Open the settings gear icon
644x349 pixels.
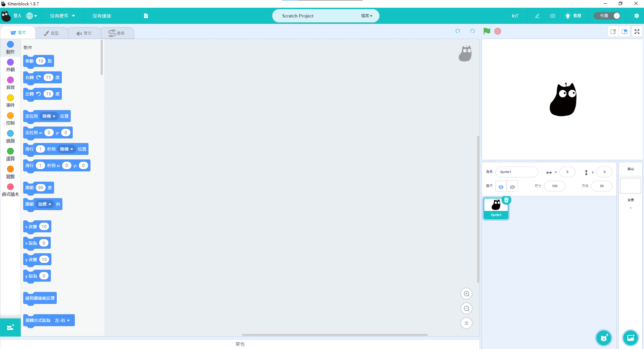[x=636, y=16]
